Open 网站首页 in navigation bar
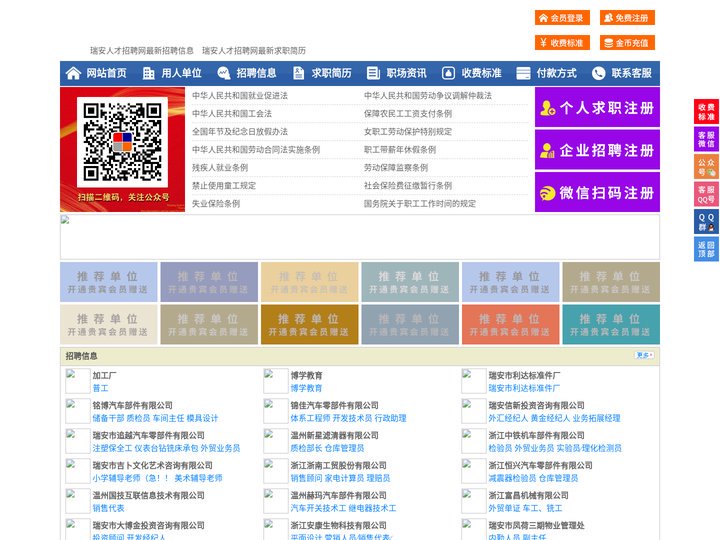The width and height of the screenshot is (720, 540). 107,73
